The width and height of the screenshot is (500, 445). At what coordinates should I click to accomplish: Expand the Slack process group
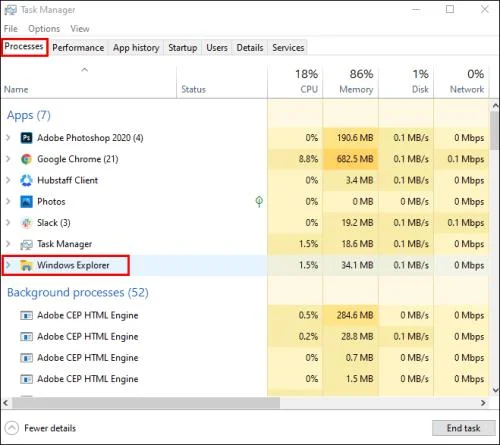[8, 223]
